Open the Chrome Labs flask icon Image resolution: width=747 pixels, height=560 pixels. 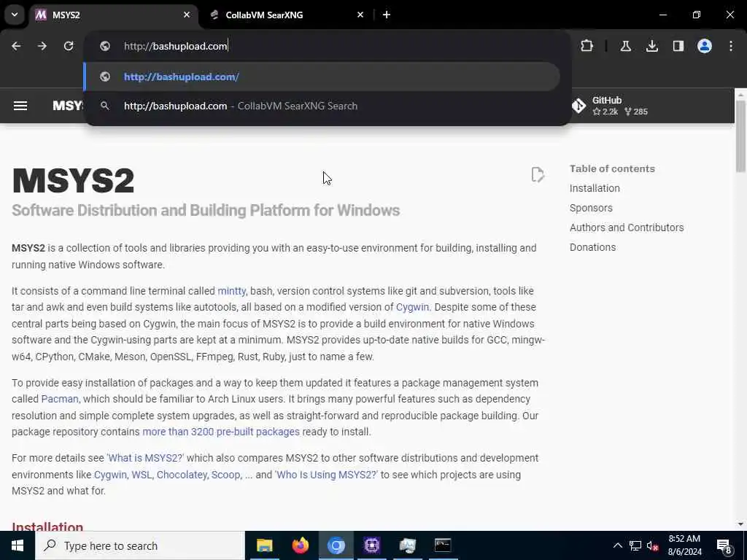click(626, 46)
